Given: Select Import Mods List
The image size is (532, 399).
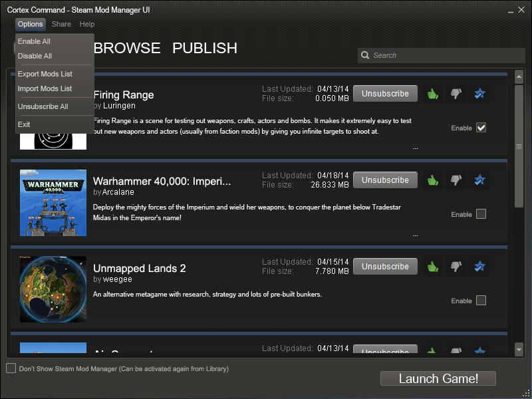Looking at the screenshot, I should pyautogui.click(x=45, y=88).
